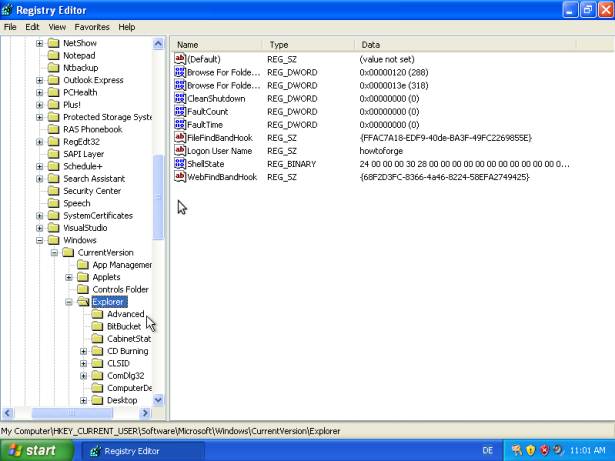Select the Ntbackup folder icon
This screenshot has height=461, width=615.
[x=53, y=68]
